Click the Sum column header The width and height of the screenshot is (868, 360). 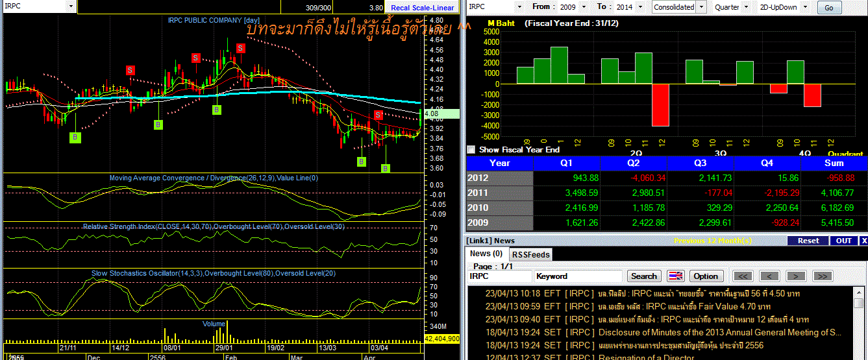834,163
